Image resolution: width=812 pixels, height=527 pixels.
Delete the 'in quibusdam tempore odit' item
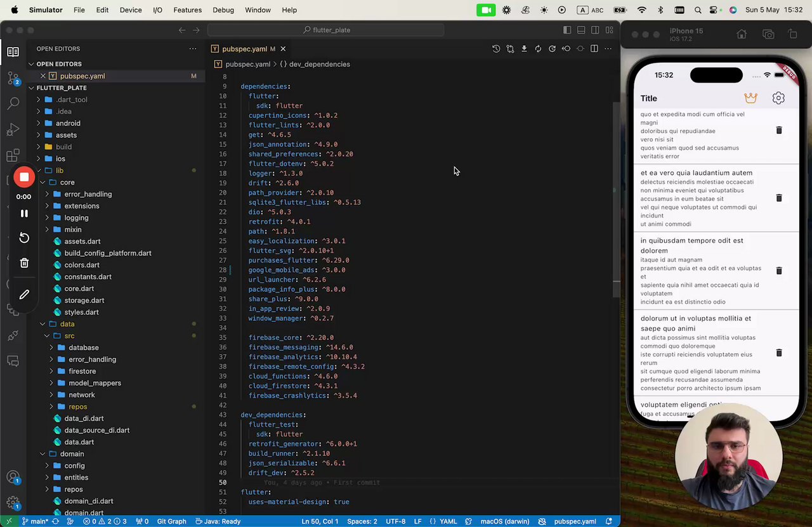(x=779, y=271)
